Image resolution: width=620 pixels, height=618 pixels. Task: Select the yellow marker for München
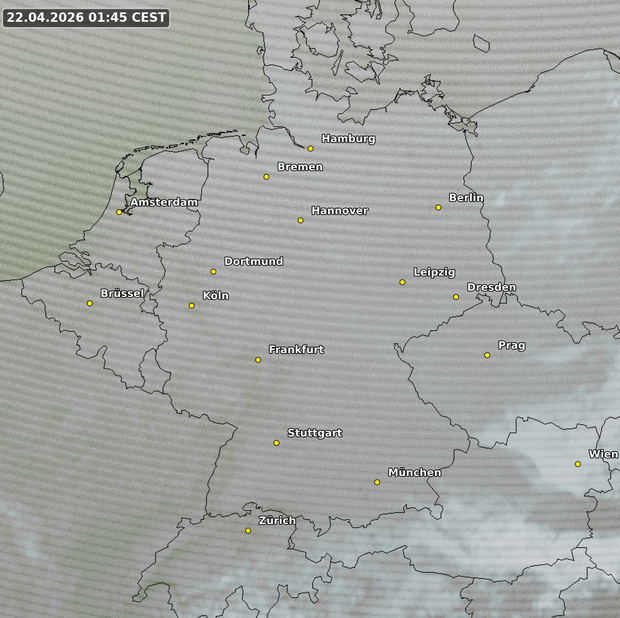[x=377, y=483]
